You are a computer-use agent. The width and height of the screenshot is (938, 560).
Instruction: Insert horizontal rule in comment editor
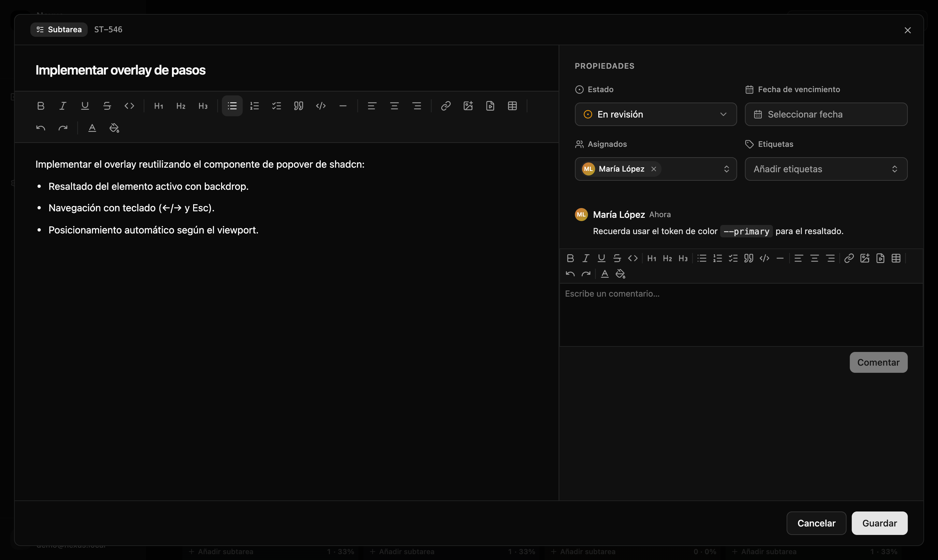780,258
